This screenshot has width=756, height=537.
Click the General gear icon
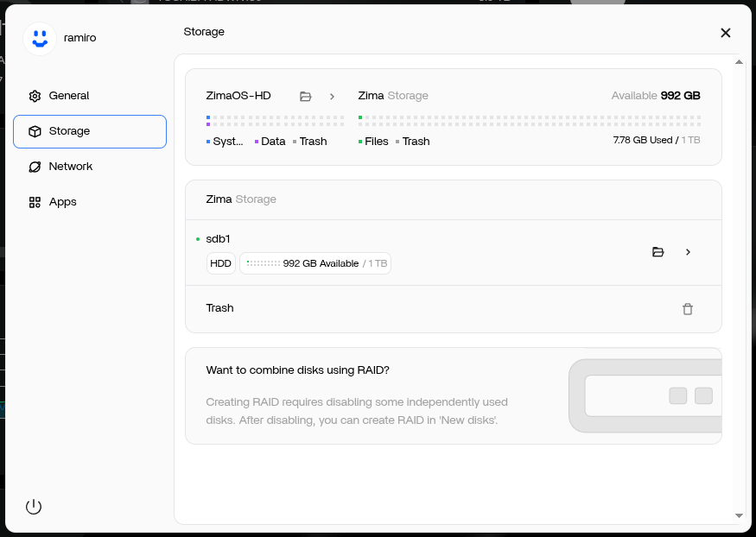pyautogui.click(x=35, y=96)
